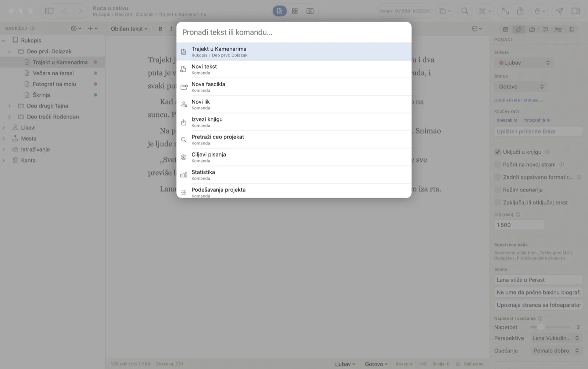588x369 pixels.
Task: Remove the dolazak keyword tag
Action: click(x=516, y=120)
